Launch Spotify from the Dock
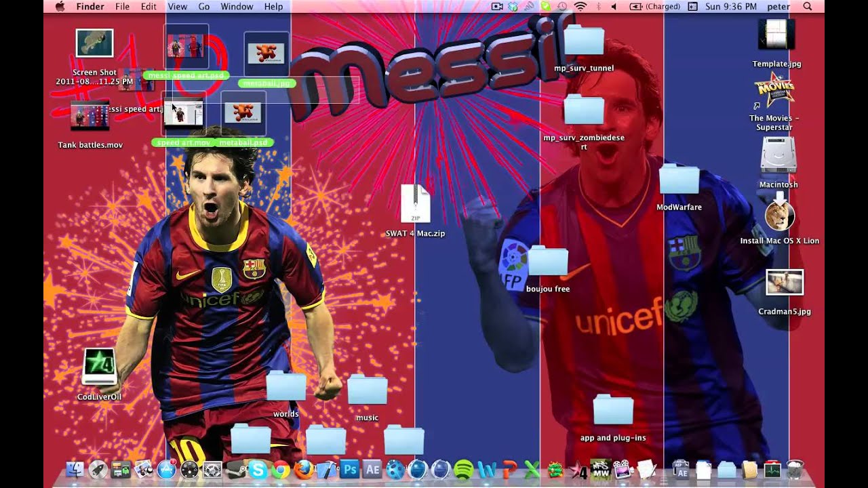 coord(464,470)
